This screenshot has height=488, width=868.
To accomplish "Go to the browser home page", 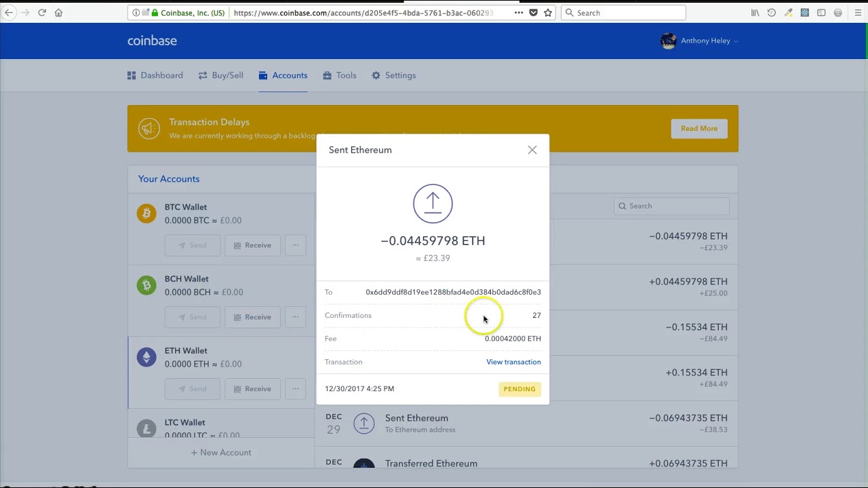I will 58,13.
